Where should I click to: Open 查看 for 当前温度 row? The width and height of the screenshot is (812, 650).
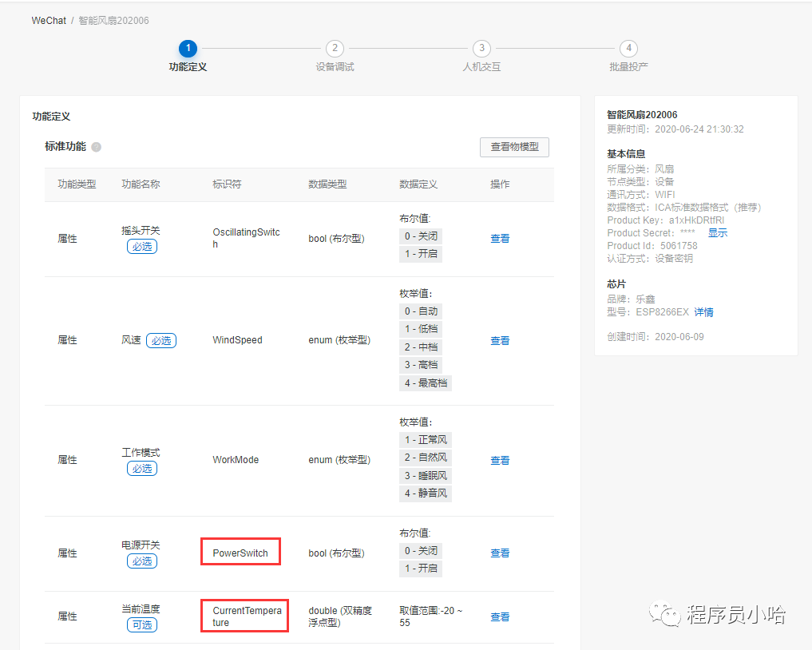[500, 617]
